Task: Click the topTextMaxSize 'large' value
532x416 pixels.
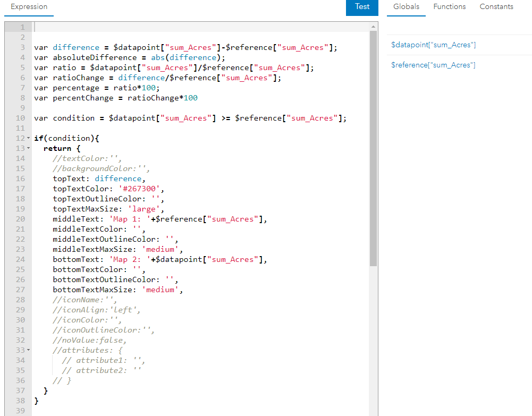Action: click(x=144, y=209)
